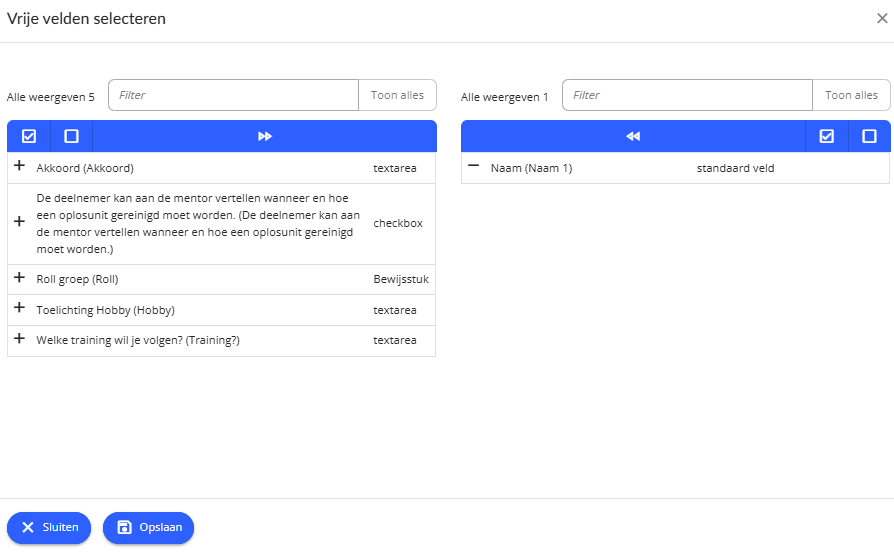Click the checkbox type cell
894x559 pixels.
398,224
